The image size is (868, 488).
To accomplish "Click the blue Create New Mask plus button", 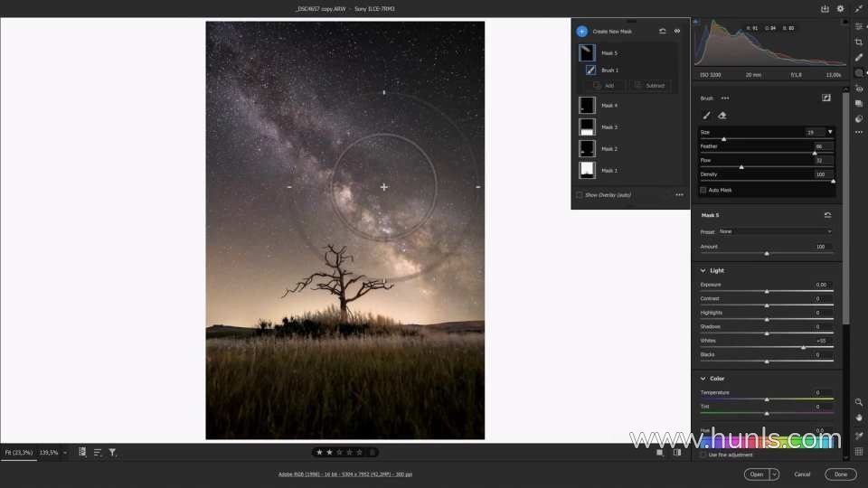I will 581,31.
